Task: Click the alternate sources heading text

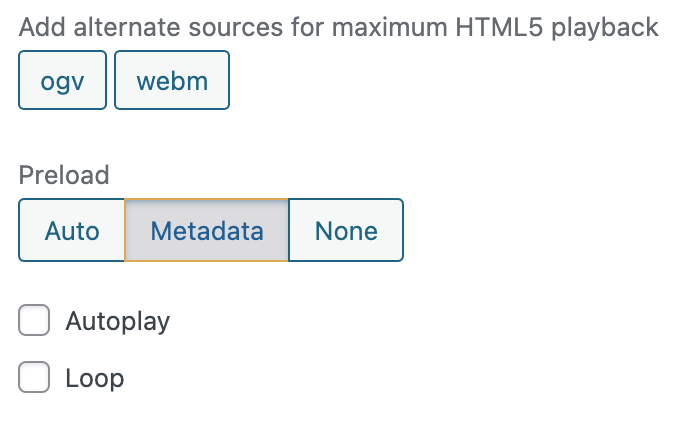Action: pos(338,27)
